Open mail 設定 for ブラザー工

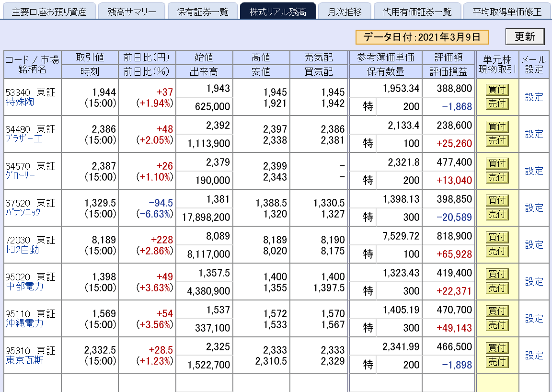[534, 134]
